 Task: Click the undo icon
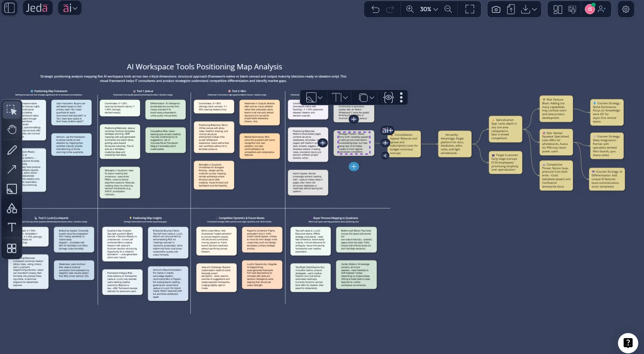375,9
